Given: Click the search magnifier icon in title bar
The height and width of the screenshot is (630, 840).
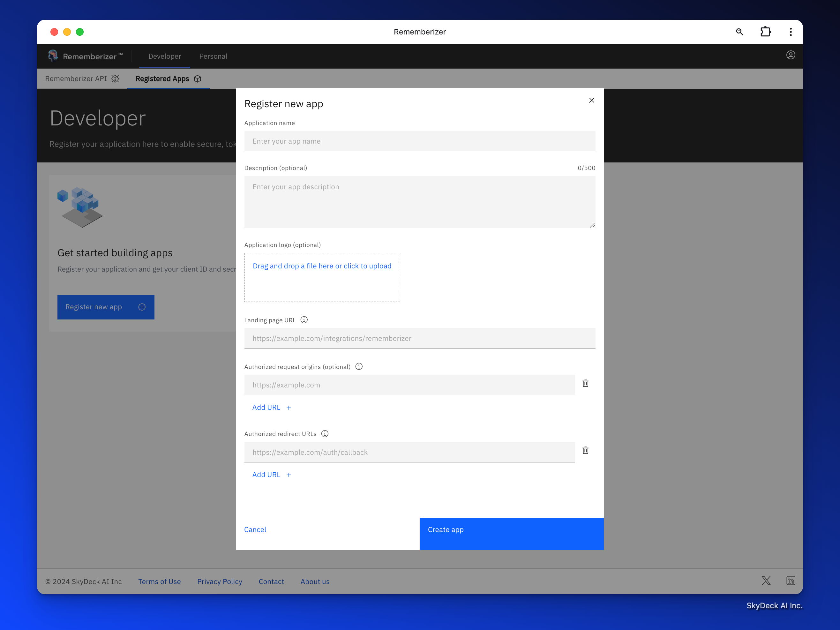Looking at the screenshot, I should (x=739, y=32).
